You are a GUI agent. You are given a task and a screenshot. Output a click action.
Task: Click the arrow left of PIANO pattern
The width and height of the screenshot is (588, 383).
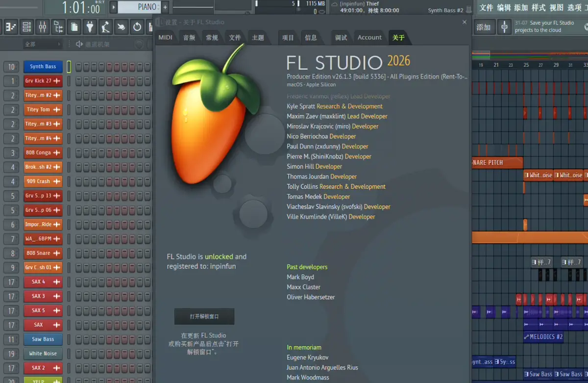(x=114, y=7)
